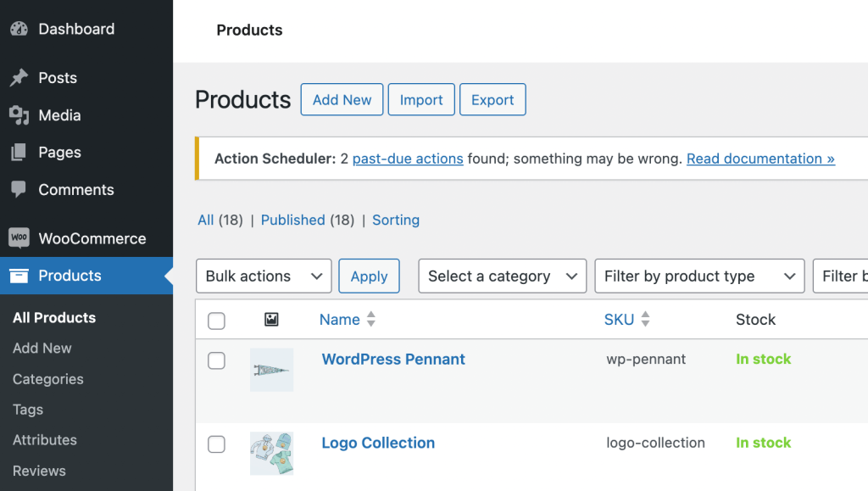
Task: Sort by Name using sort arrows
Action: 371,320
